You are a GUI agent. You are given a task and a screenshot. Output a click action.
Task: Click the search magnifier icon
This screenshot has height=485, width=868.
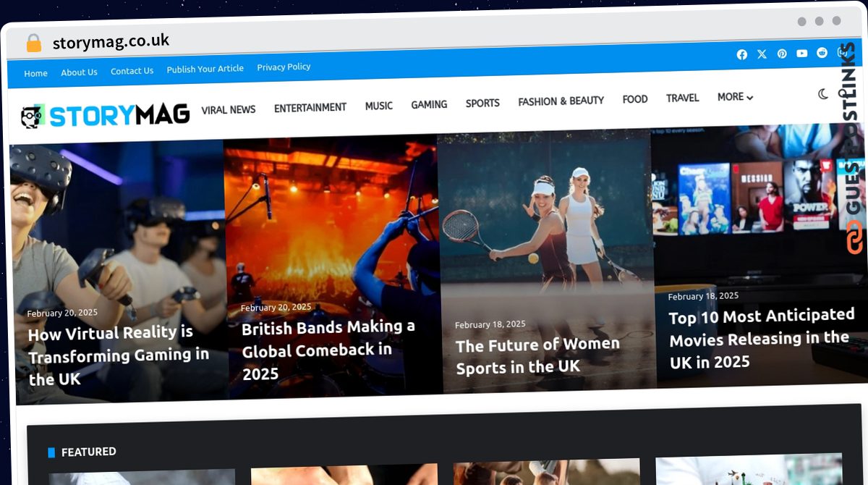pos(843,93)
